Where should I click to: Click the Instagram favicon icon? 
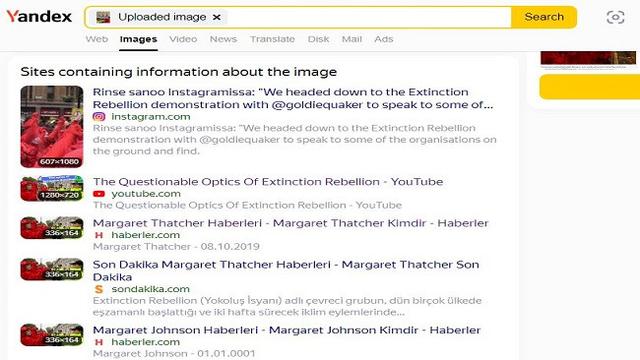[99, 117]
